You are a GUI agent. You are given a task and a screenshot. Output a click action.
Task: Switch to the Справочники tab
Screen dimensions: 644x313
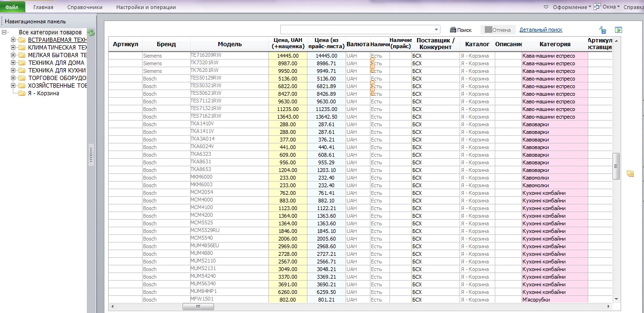coord(85,7)
